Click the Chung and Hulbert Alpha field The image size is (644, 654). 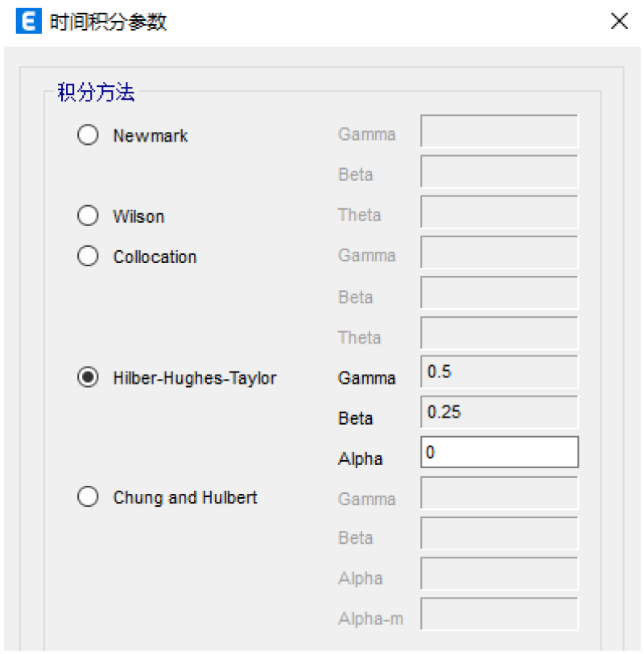501,578
